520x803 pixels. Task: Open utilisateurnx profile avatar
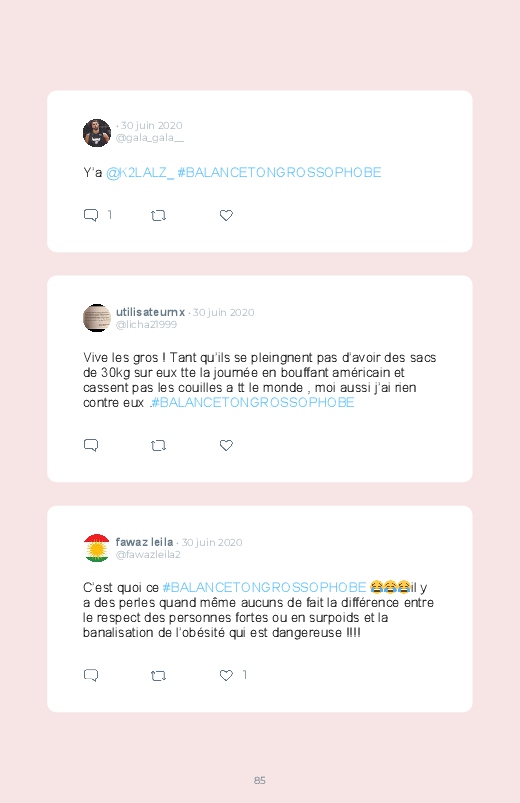97,318
